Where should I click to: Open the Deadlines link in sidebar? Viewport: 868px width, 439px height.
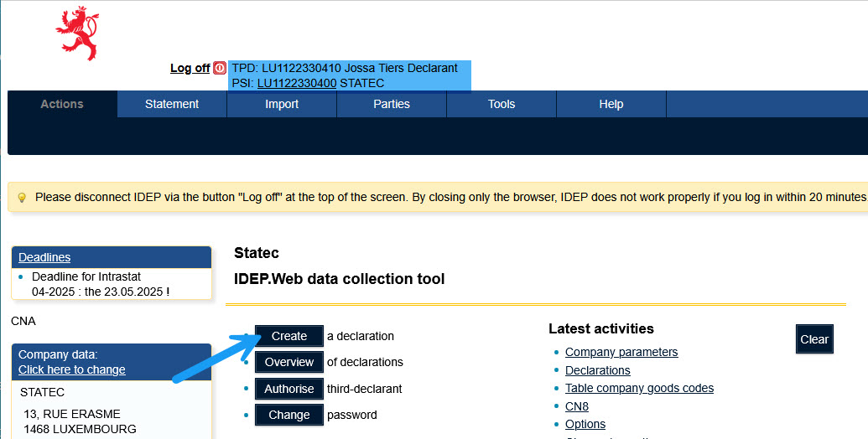44,257
